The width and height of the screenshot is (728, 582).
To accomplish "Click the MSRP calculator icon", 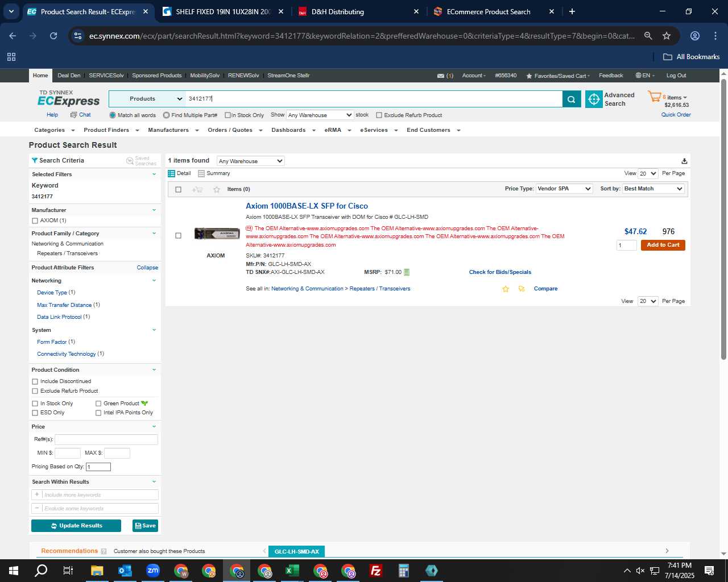I will (407, 272).
